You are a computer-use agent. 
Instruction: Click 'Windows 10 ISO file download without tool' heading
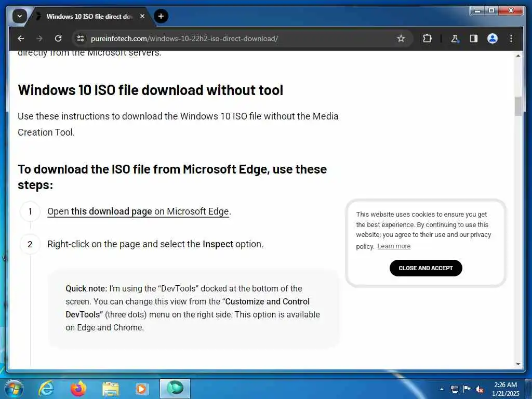pyautogui.click(x=150, y=90)
